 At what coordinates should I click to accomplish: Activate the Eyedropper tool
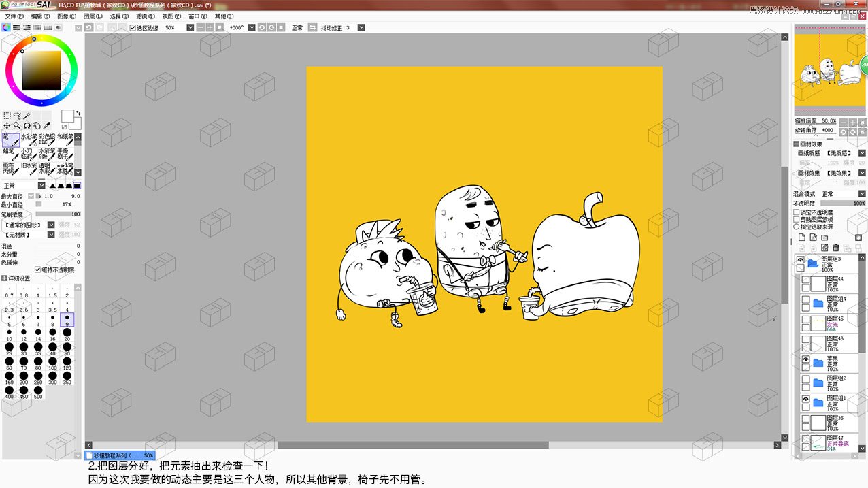(47, 125)
